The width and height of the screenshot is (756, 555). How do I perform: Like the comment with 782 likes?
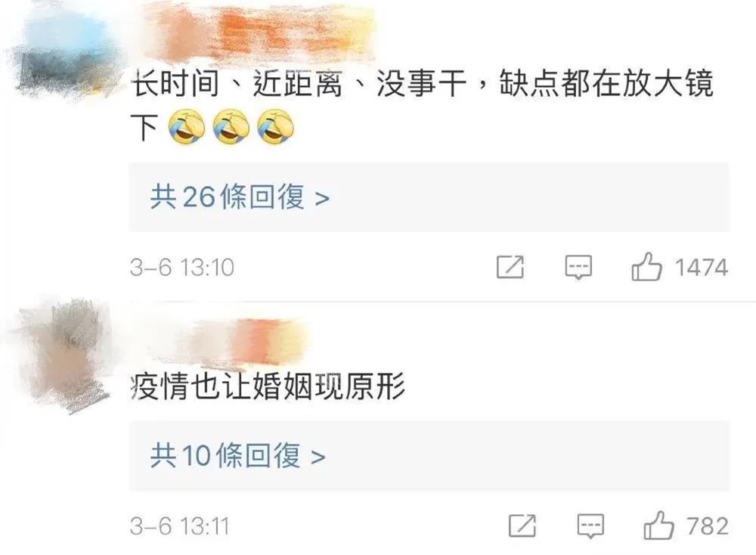pyautogui.click(x=658, y=525)
